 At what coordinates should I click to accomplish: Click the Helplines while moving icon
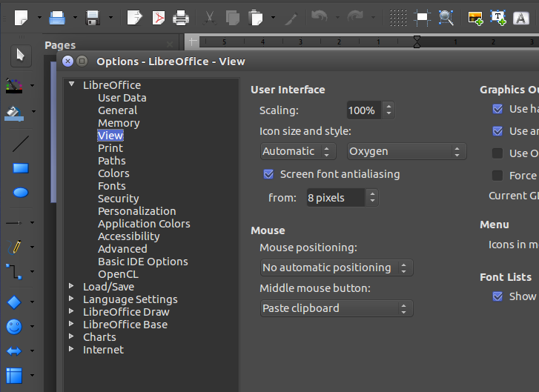point(422,18)
